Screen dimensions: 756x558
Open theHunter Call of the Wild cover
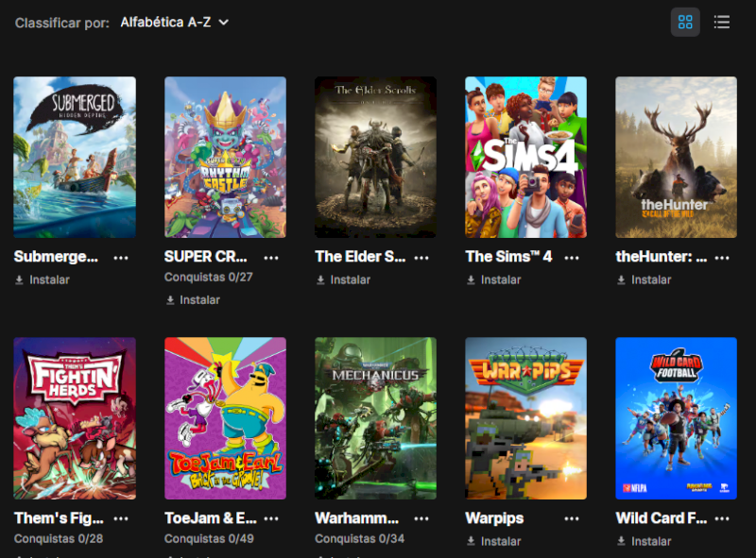(676, 157)
